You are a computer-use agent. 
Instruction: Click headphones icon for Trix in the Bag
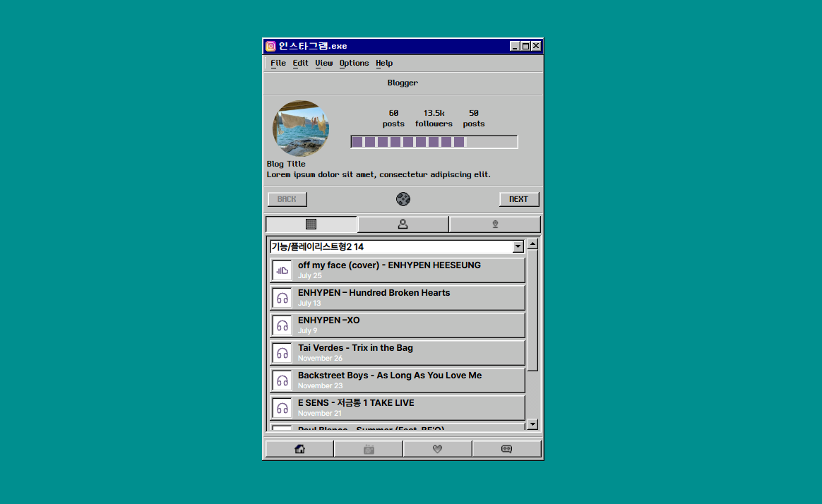tap(282, 353)
